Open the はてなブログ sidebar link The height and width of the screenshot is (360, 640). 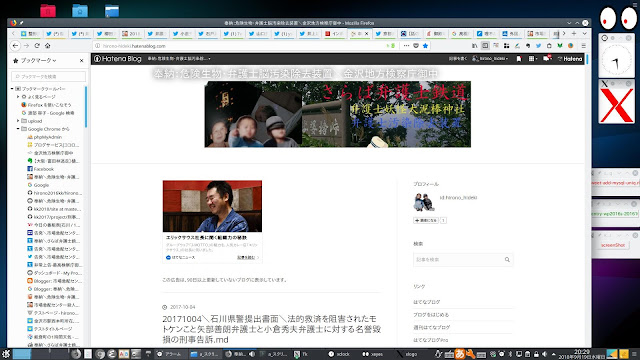click(x=427, y=302)
